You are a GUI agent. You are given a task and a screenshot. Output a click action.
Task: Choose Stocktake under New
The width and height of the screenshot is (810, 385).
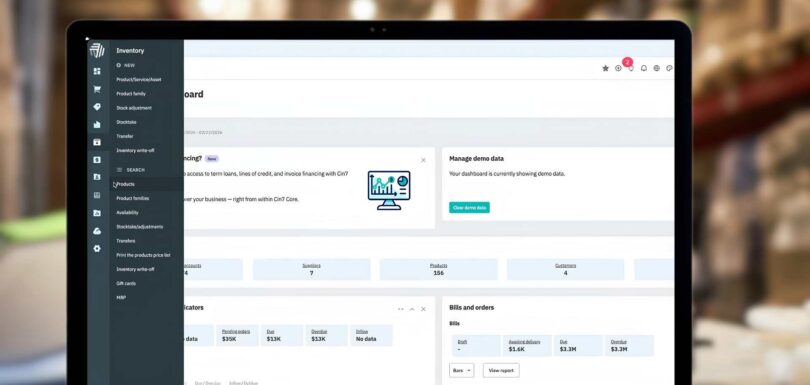tap(126, 122)
